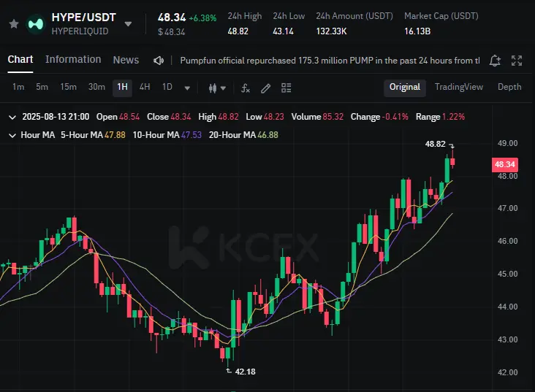Click the current price tag 48.34

[x=505, y=165]
